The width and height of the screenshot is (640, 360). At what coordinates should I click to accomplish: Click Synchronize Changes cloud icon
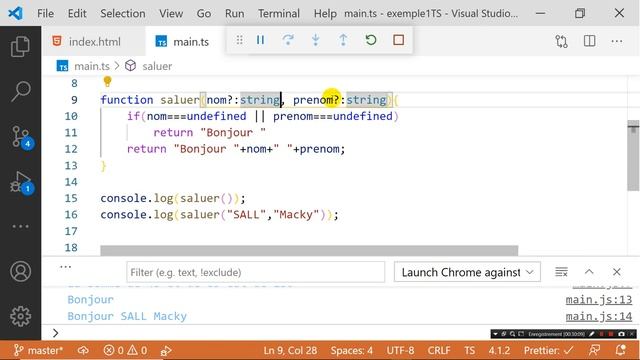[83, 350]
